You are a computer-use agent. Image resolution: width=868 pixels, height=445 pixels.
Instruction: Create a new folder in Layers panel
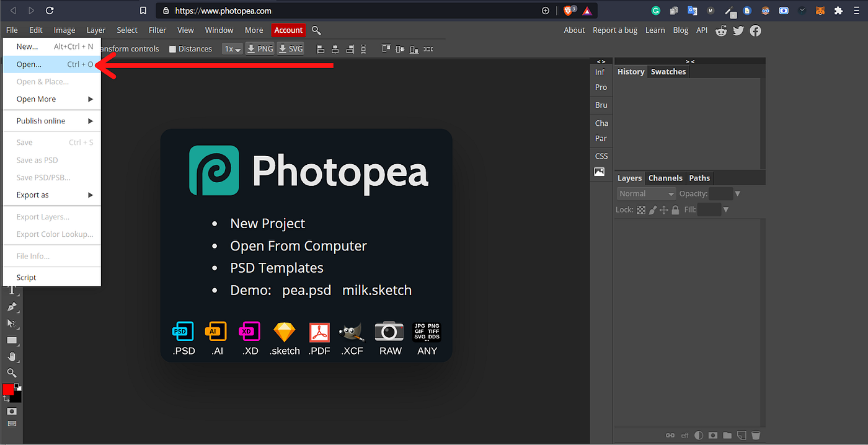727,436
